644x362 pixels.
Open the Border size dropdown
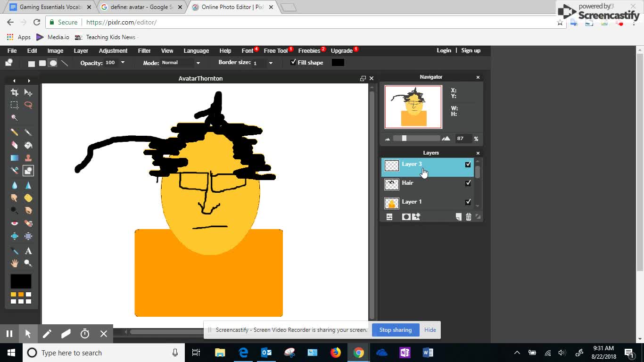[271, 63]
